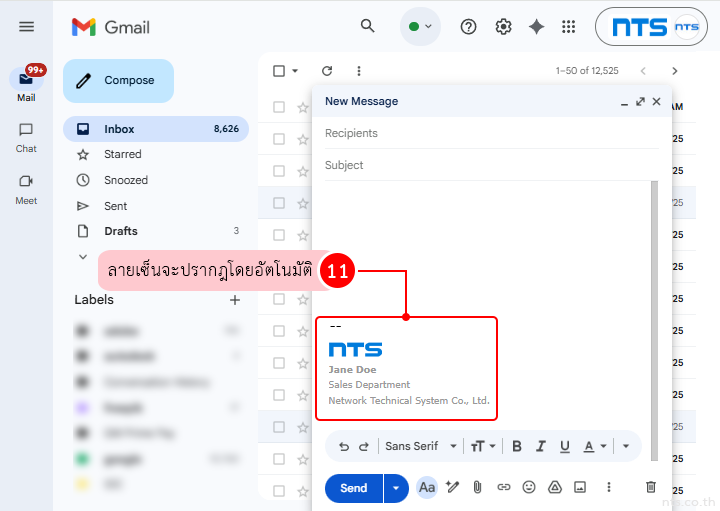720x511 pixels.
Task: Star the first email row
Action: tap(303, 108)
